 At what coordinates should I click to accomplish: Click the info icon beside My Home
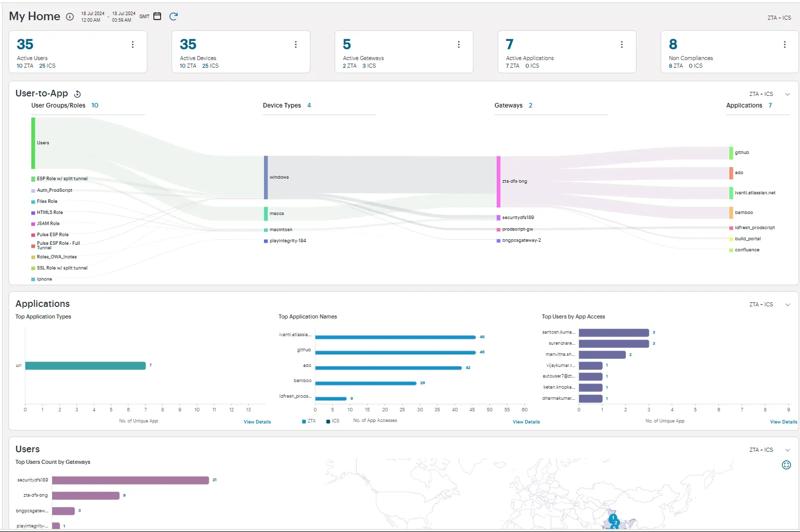click(70, 17)
